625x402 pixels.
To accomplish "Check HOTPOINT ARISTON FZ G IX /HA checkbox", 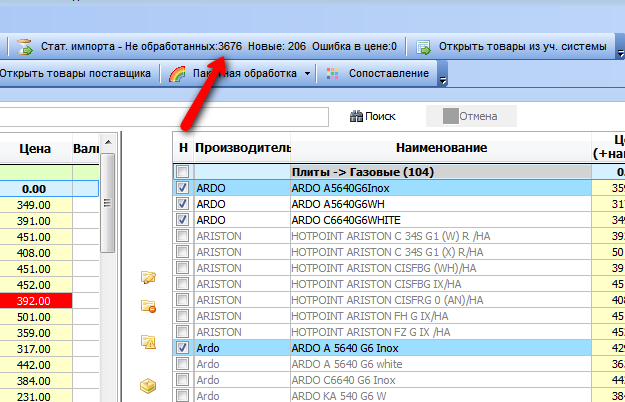I will click(183, 332).
